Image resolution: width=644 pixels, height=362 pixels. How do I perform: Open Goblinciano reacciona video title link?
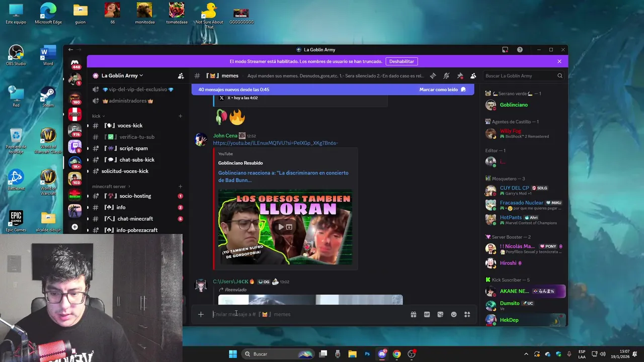283,176
